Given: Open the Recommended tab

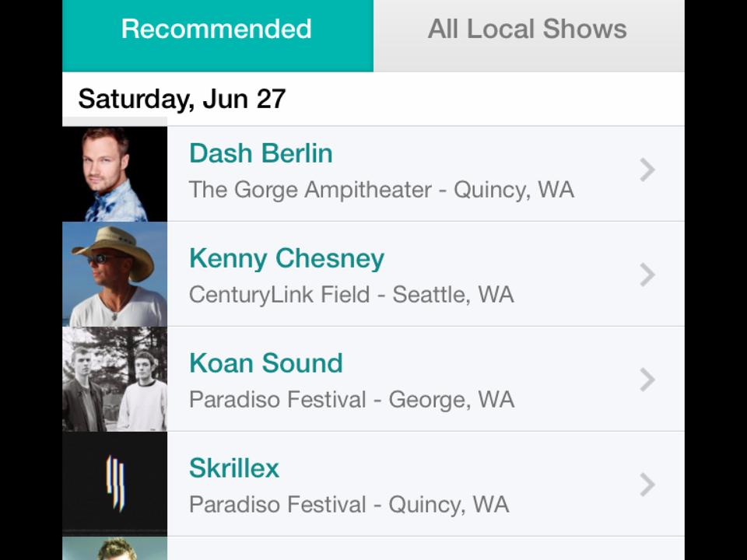Looking at the screenshot, I should [x=217, y=30].
